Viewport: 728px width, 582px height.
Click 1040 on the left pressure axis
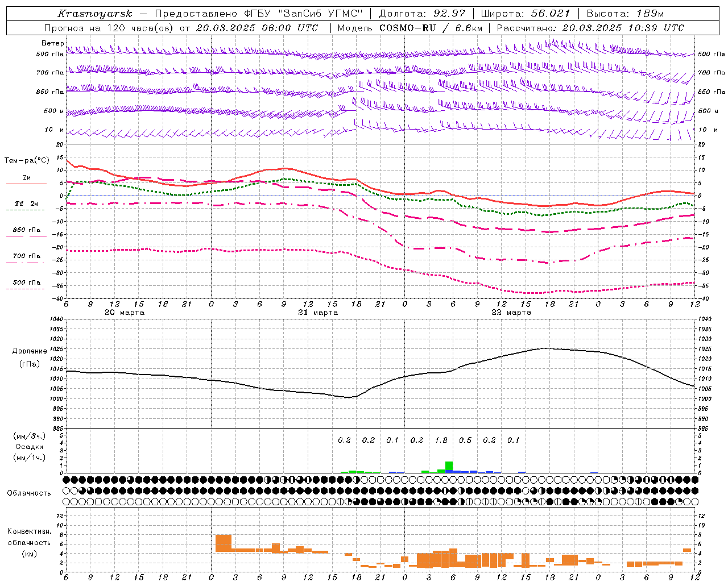tap(56, 319)
